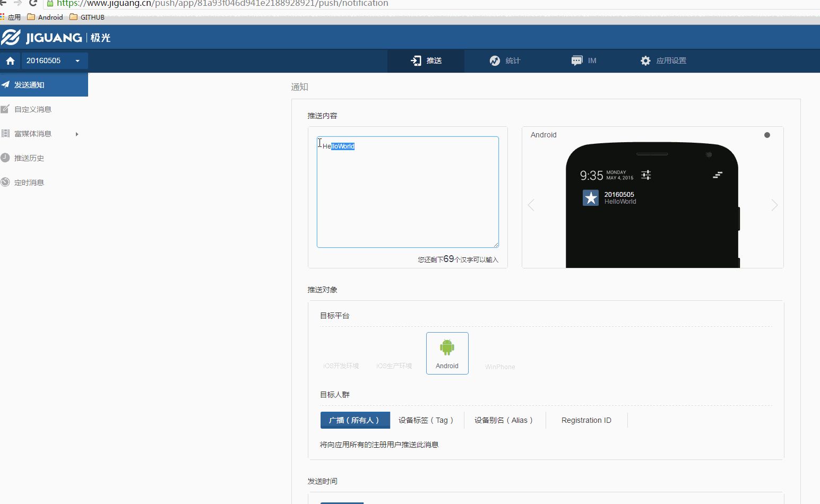Click the app settings gear icon
Screen dimensions: 820x504
point(645,61)
